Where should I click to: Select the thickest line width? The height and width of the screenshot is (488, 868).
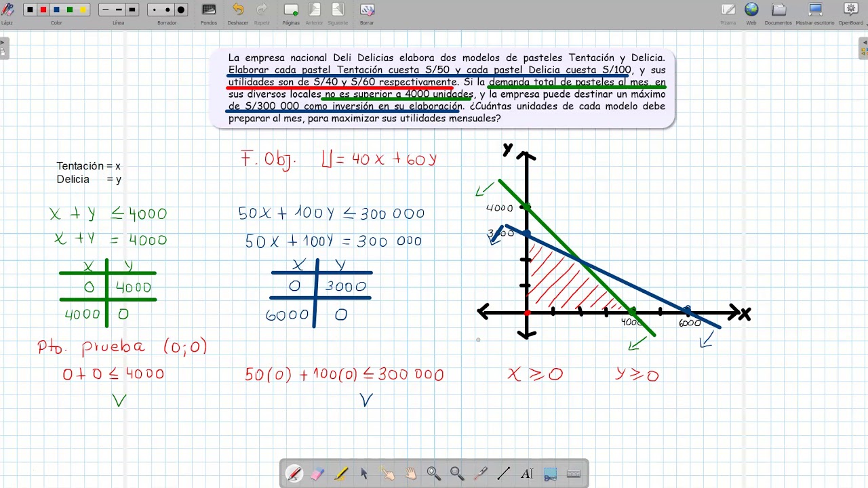click(x=132, y=9)
